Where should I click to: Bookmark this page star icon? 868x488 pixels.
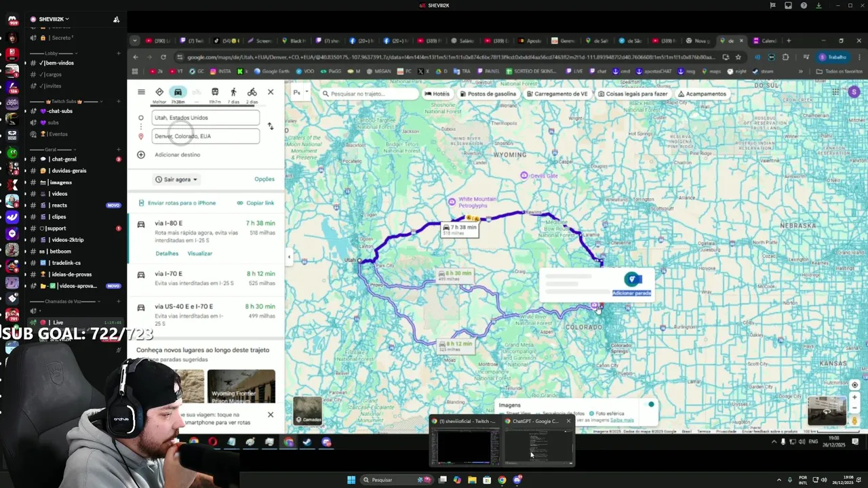pyautogui.click(x=738, y=57)
